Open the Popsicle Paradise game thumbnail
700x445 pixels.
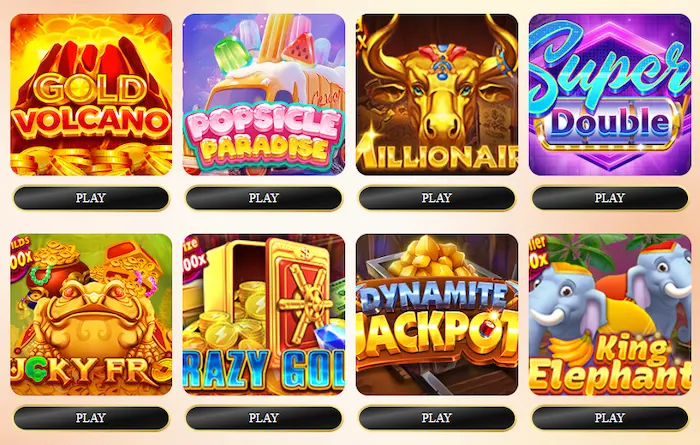tap(264, 95)
